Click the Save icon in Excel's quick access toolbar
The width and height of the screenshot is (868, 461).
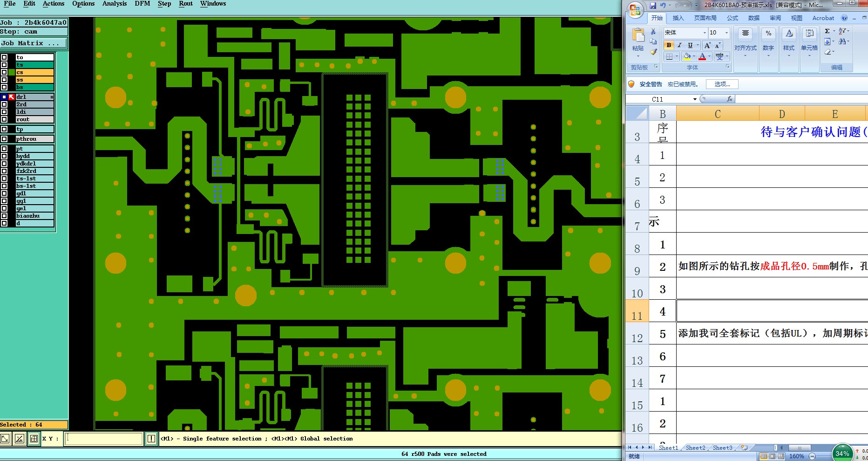point(653,5)
